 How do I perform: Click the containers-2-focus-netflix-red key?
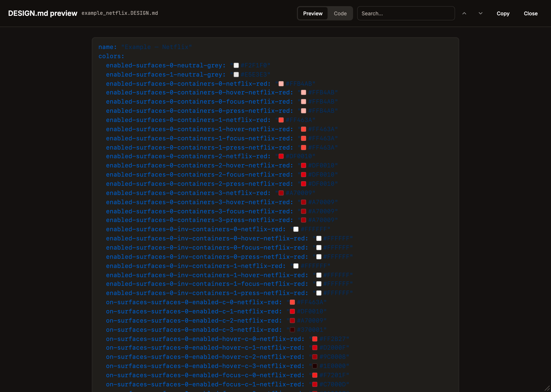click(199, 175)
